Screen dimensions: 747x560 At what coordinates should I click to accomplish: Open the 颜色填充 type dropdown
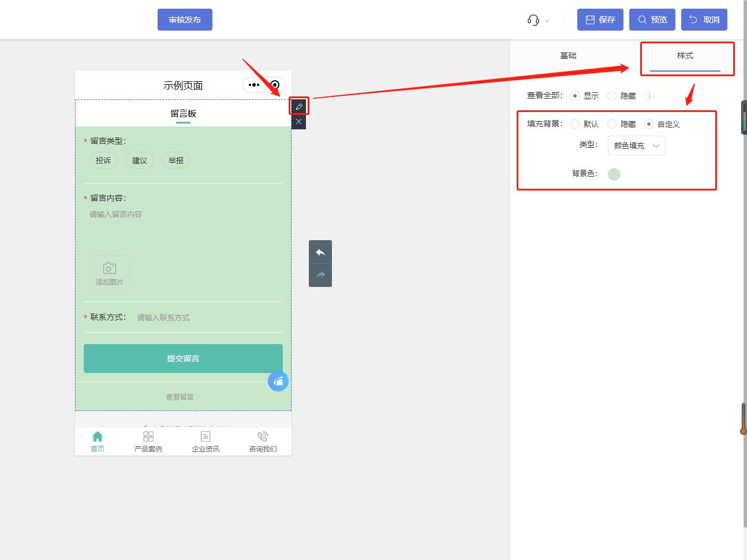pyautogui.click(x=636, y=145)
